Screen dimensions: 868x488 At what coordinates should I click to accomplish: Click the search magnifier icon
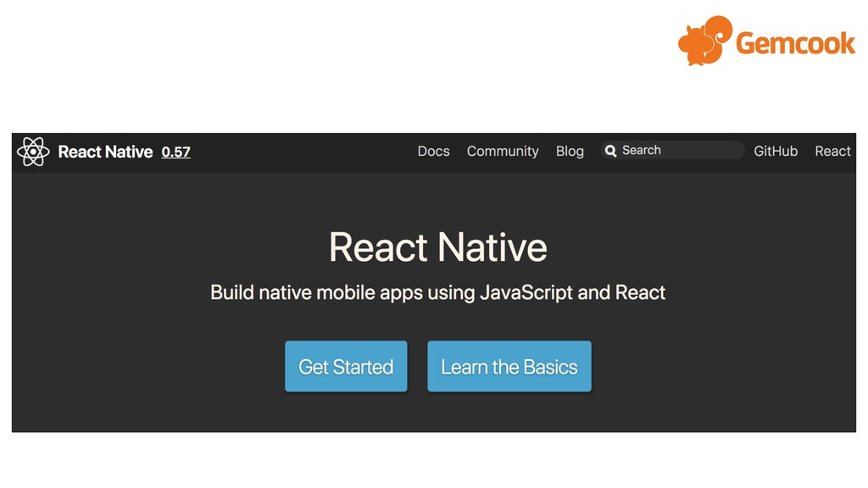(610, 151)
